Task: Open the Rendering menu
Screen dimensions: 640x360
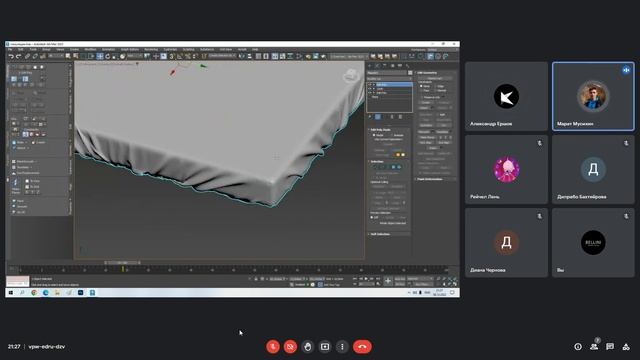Action: 151,49
